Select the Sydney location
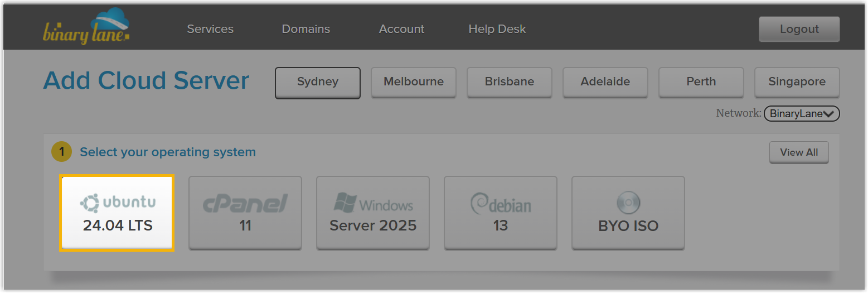Screen dimensions: 868x293 click(318, 82)
